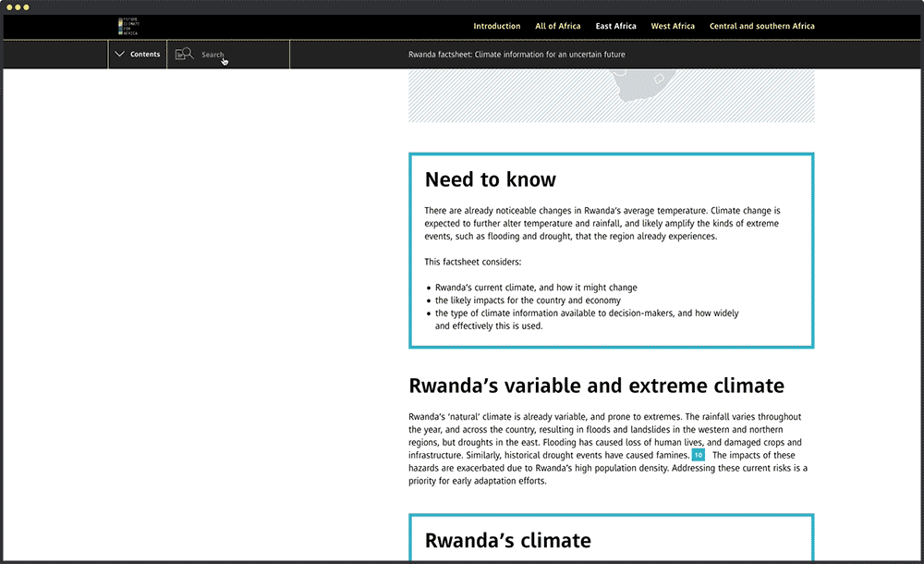Click the window maximize button
924x564 pixels.
coord(27,6)
